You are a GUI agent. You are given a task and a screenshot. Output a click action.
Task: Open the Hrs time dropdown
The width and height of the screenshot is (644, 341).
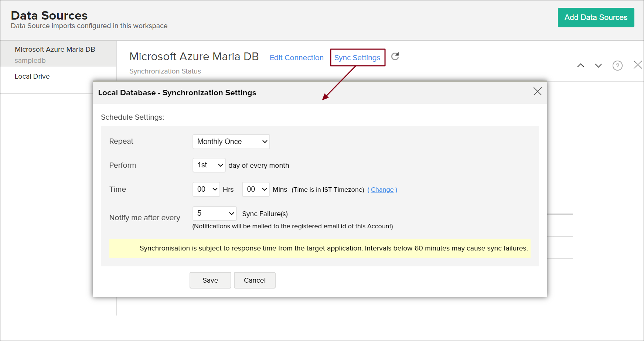[x=206, y=189]
